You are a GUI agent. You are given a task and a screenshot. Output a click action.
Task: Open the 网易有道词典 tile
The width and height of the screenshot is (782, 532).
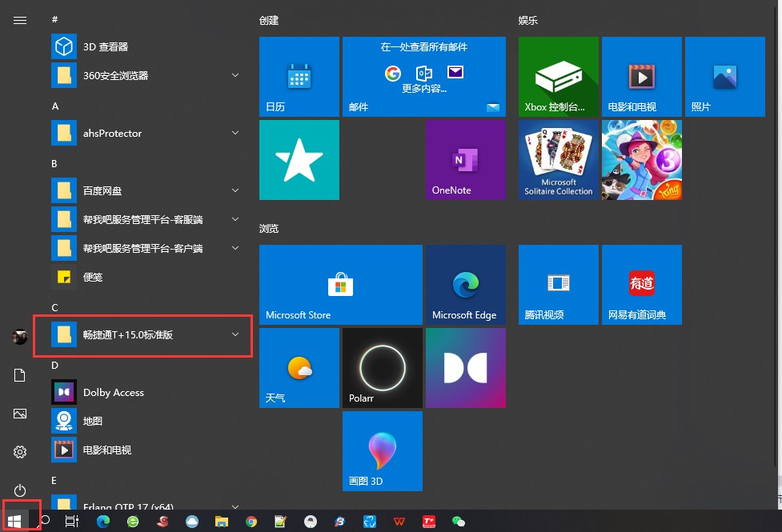coord(641,285)
